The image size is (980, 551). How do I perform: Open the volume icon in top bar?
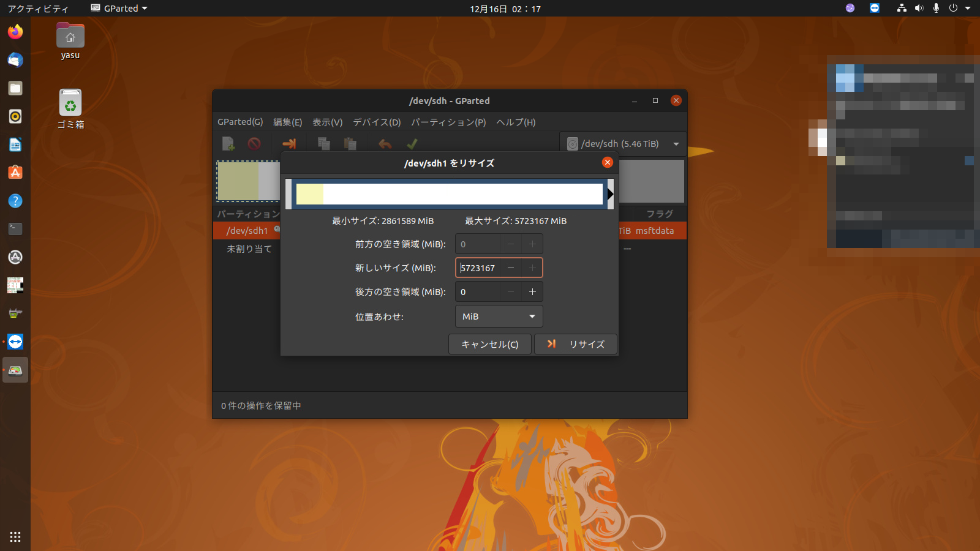click(x=919, y=9)
